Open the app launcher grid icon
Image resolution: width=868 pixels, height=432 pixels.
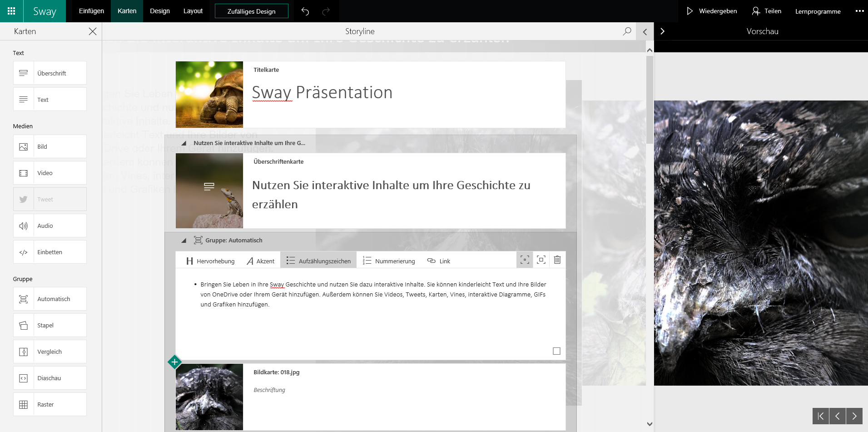point(11,11)
